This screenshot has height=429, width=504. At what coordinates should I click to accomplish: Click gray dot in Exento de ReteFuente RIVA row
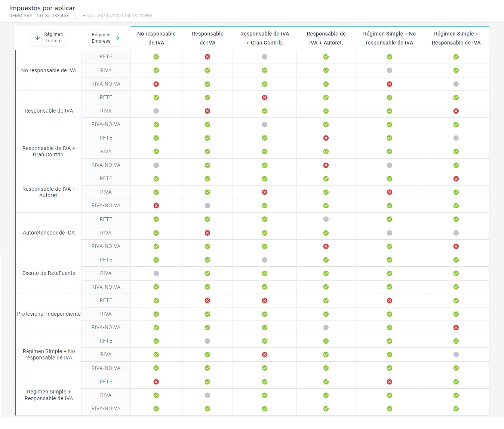156,273
